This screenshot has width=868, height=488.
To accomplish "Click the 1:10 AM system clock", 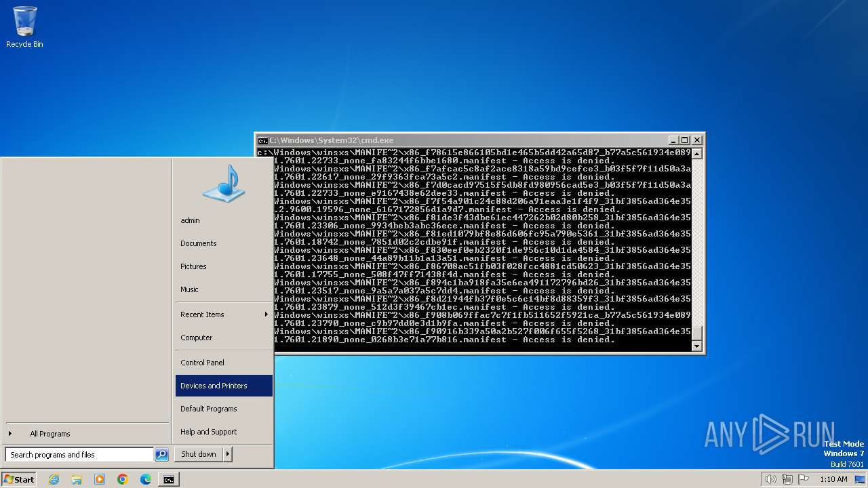I will point(833,479).
